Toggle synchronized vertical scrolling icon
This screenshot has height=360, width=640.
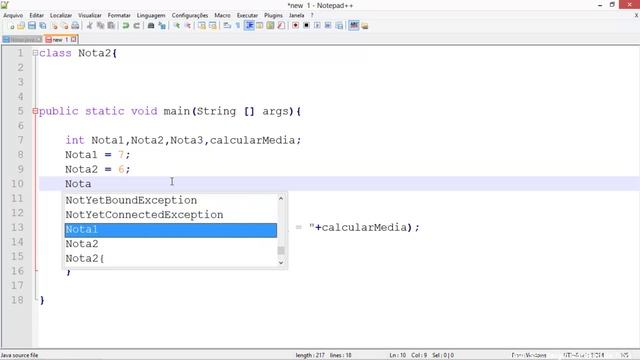click(x=202, y=26)
